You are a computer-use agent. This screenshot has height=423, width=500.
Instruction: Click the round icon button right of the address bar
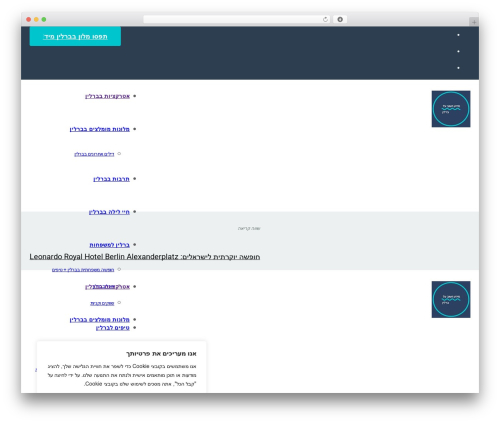(340, 19)
